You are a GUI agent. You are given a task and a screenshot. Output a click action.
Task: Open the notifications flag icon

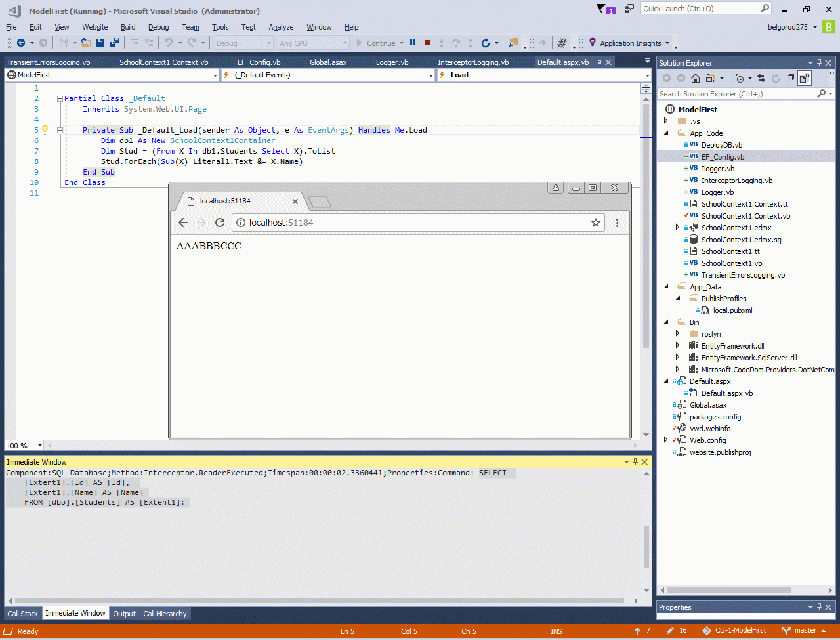(602, 9)
